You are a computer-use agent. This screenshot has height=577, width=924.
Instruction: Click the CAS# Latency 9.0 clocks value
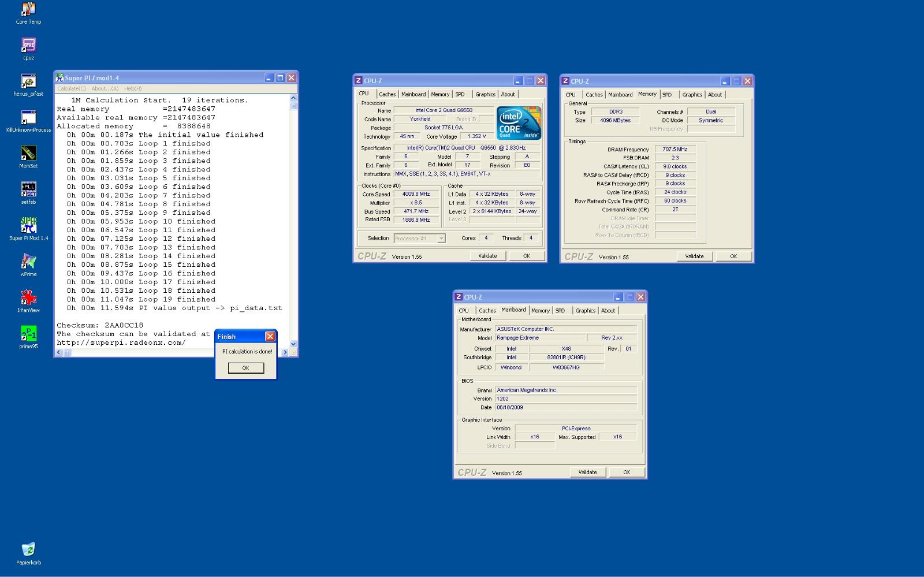click(675, 166)
